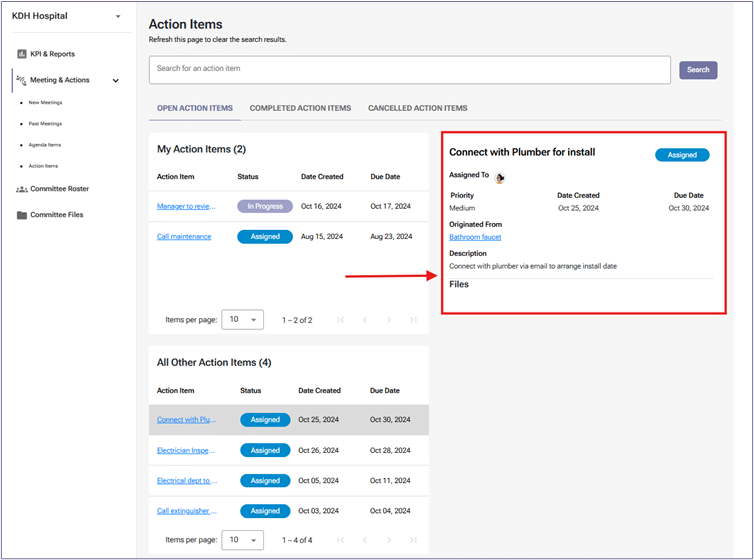This screenshot has width=754, height=560.
Task: Jump to first page in All Other Action Items
Action: tap(340, 540)
